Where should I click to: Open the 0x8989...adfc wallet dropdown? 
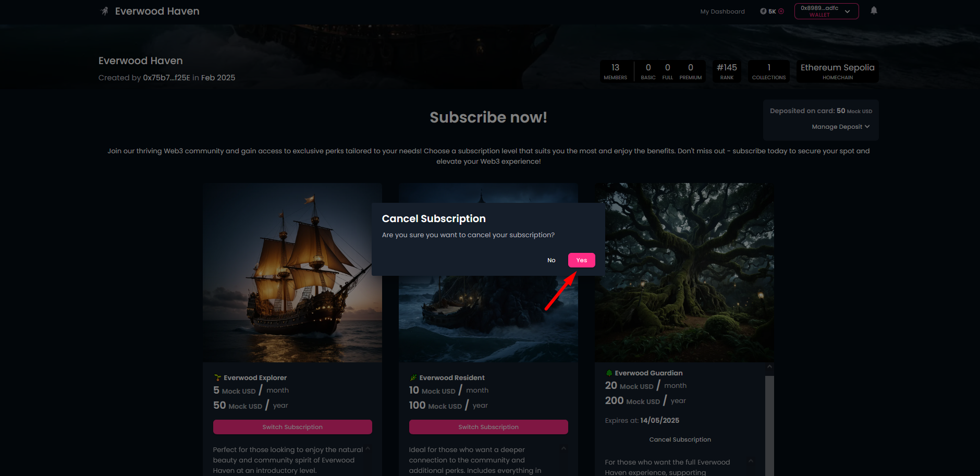826,11
